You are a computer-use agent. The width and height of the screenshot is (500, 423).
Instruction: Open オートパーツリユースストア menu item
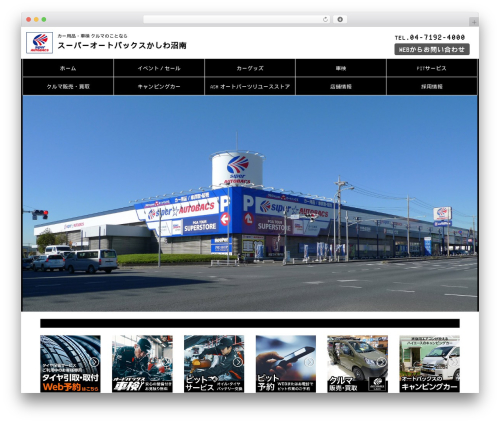(x=250, y=87)
